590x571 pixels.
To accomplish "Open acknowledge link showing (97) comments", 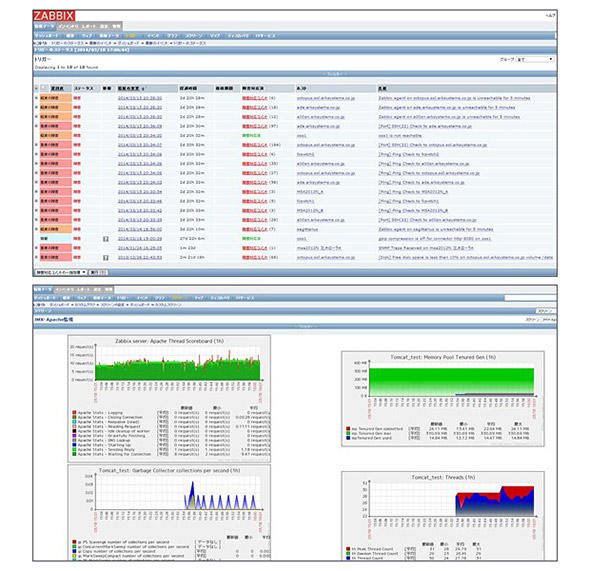I will tap(255, 126).
